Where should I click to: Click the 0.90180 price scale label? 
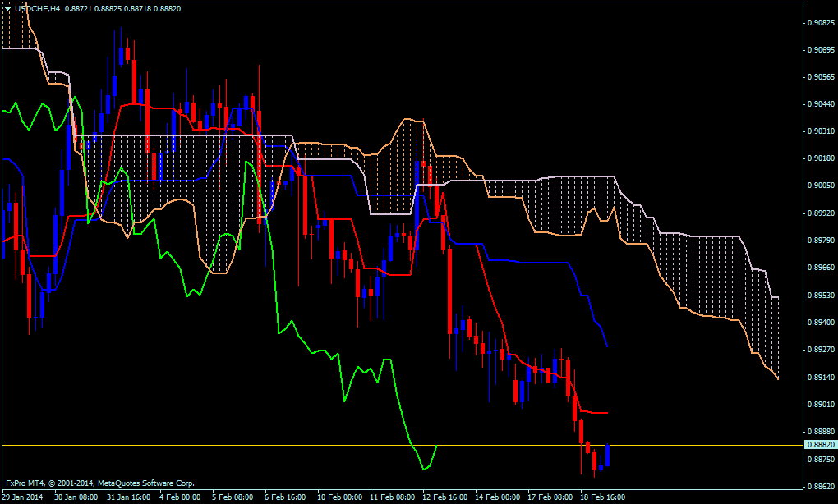pos(821,158)
